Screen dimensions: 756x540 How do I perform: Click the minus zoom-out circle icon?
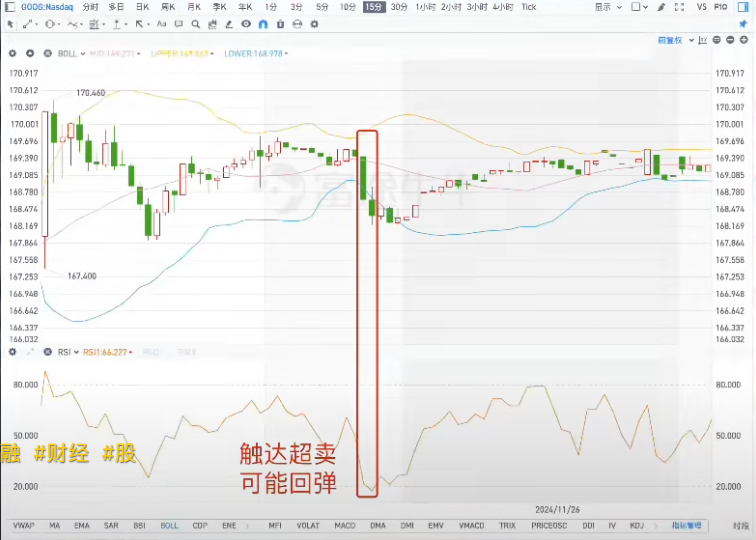(x=730, y=40)
